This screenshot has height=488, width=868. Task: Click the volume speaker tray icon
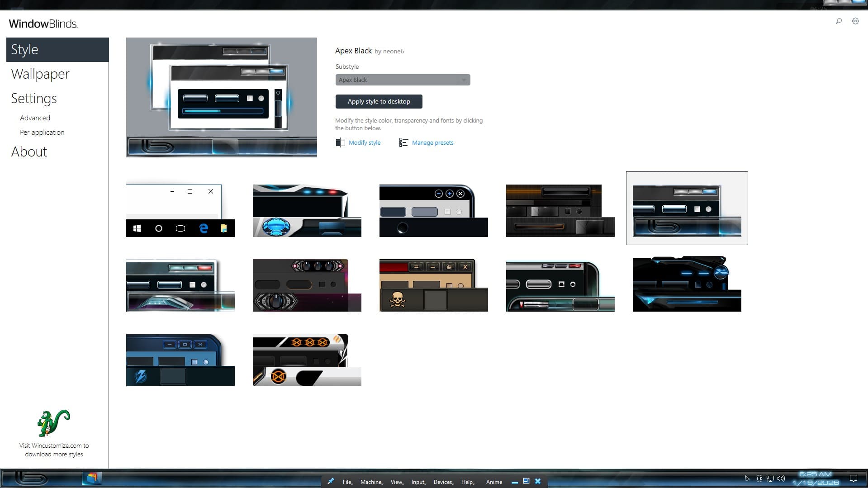[781, 479]
